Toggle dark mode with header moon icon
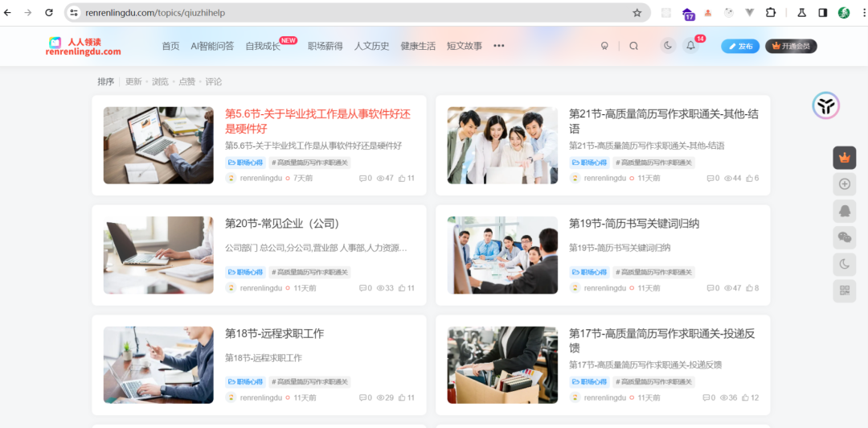868x428 pixels. [x=668, y=46]
